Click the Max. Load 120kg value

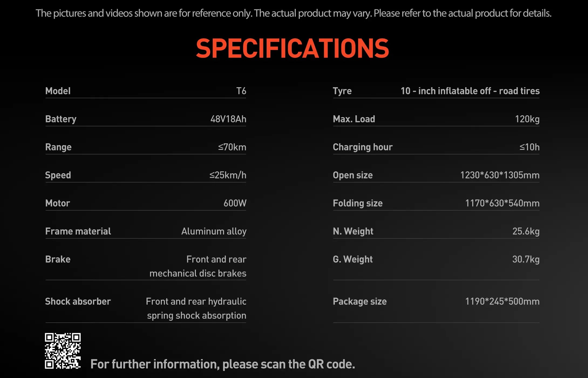coord(527,119)
